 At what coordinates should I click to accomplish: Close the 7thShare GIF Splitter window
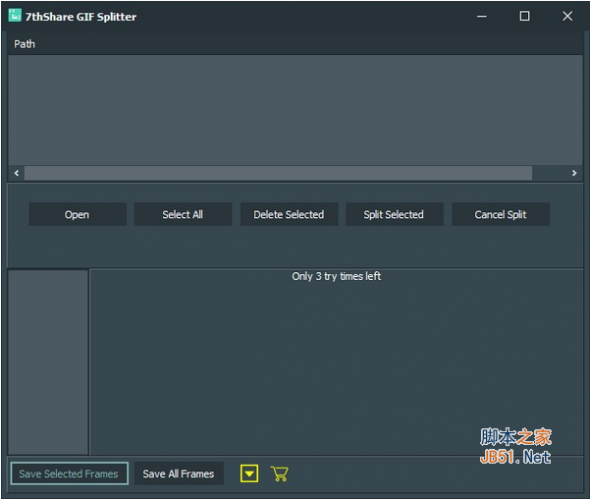coord(567,16)
